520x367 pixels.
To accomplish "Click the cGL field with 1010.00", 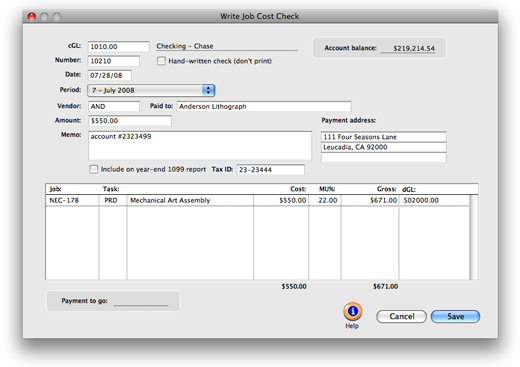I will (118, 47).
